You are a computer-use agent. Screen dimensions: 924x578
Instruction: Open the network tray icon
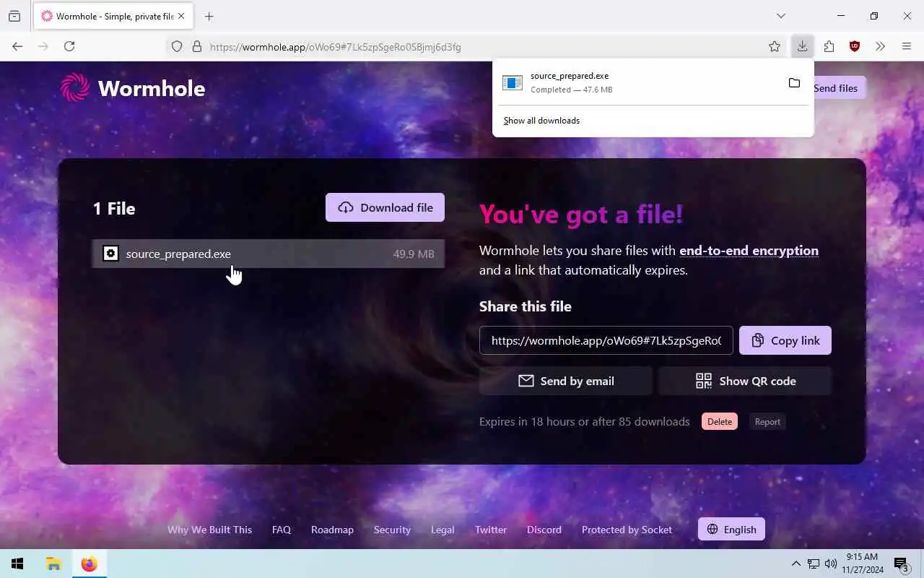click(x=814, y=564)
